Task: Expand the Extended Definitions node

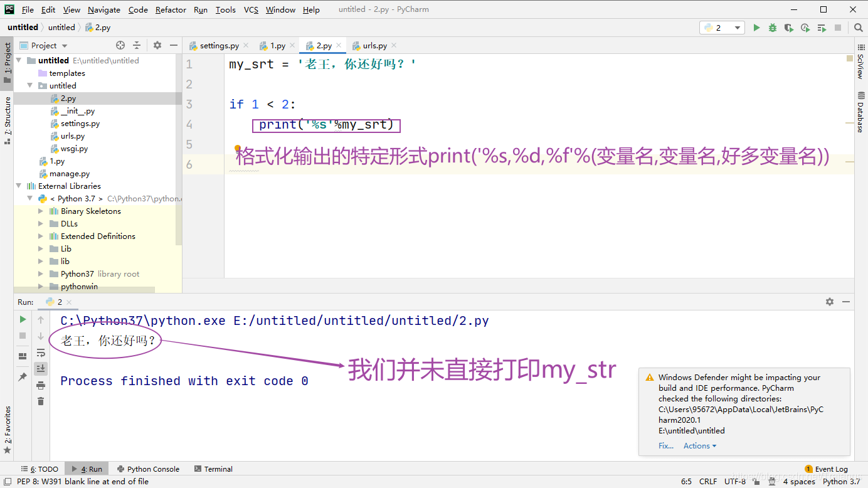Action: (41, 236)
